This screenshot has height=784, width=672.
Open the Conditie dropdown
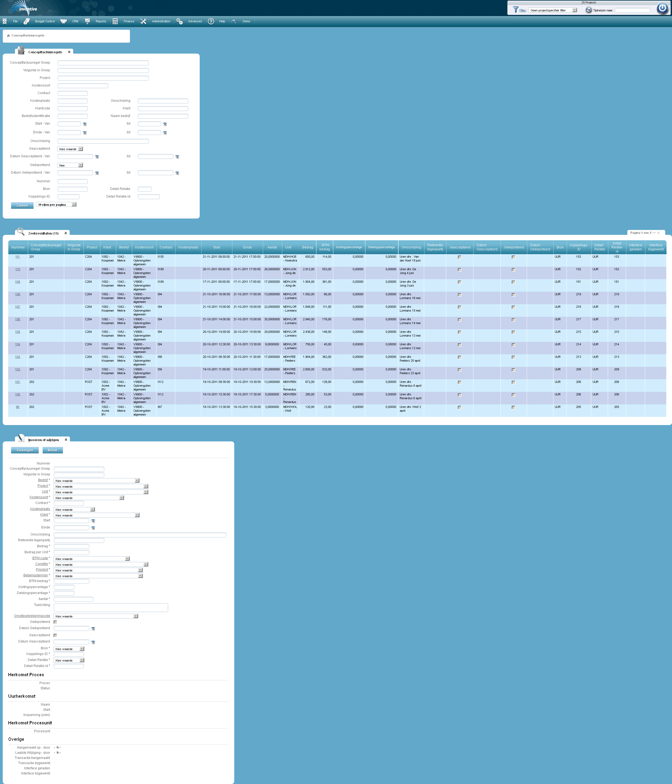pyautogui.click(x=101, y=565)
